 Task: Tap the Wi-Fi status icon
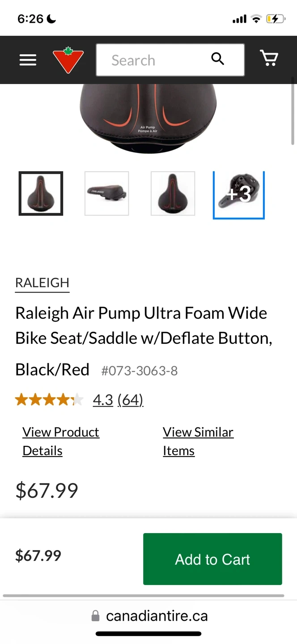pyautogui.click(x=256, y=19)
